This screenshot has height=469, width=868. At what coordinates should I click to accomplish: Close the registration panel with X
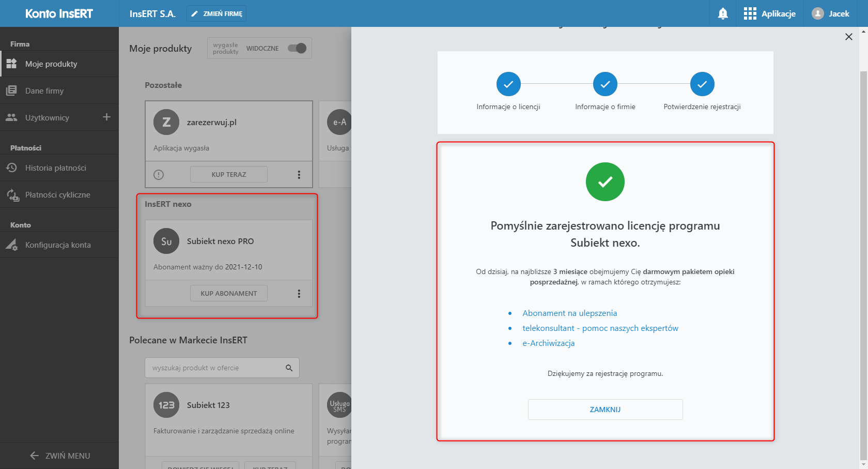tap(848, 37)
